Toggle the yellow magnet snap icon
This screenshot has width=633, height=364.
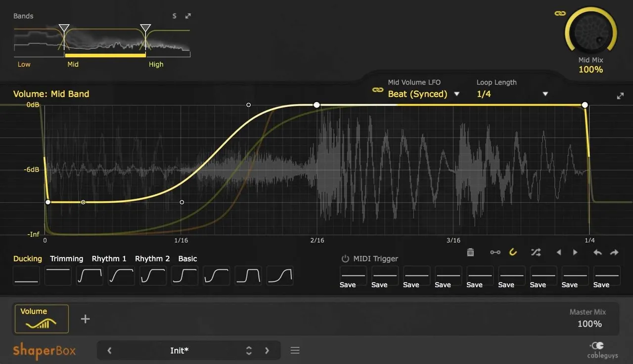point(513,252)
